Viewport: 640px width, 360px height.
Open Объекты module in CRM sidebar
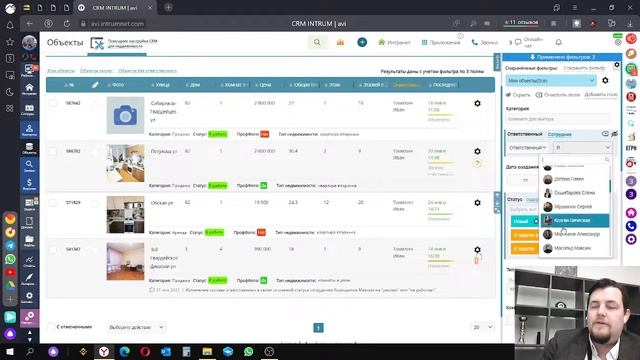coord(29,148)
